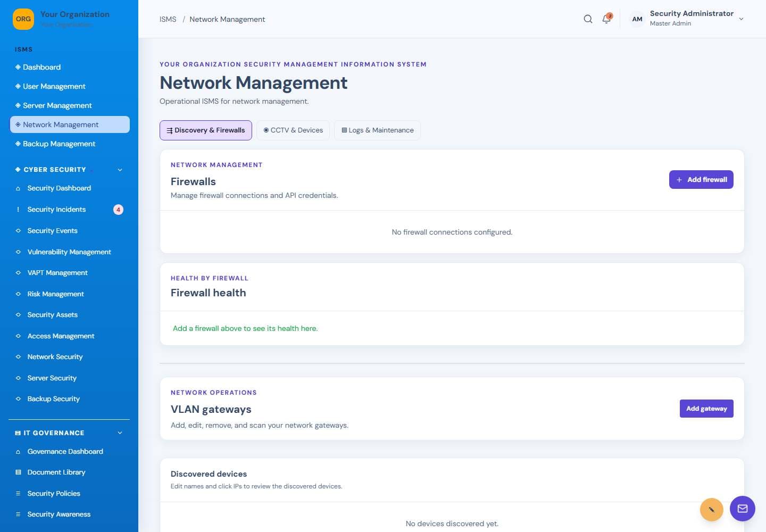Switch to Discovery & Firewalls tab

coord(206,130)
